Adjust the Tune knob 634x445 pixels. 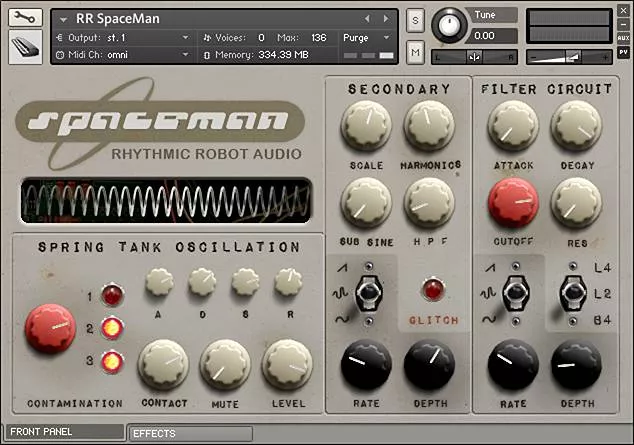tap(449, 25)
